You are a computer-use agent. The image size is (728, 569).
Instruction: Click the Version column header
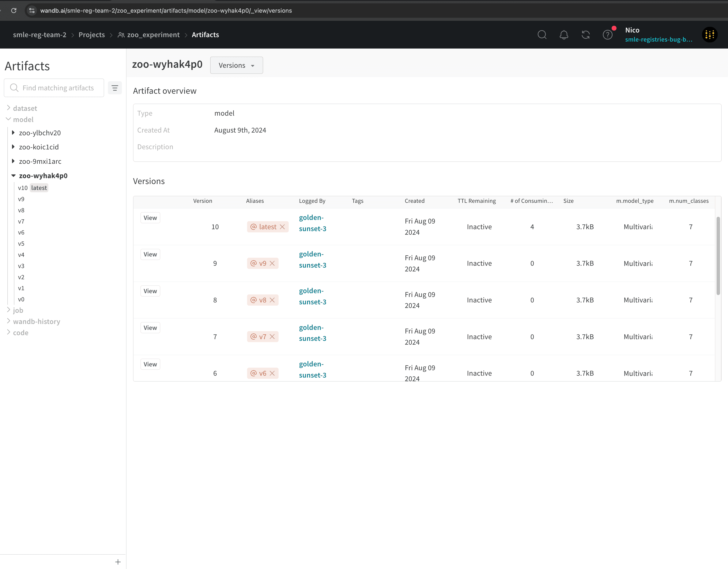[x=203, y=201]
